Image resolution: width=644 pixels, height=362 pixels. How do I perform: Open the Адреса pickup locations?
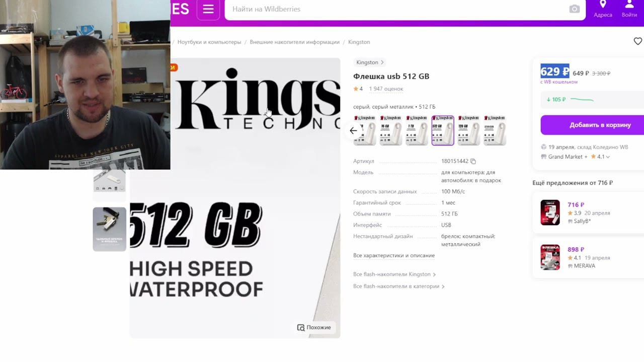(x=603, y=10)
